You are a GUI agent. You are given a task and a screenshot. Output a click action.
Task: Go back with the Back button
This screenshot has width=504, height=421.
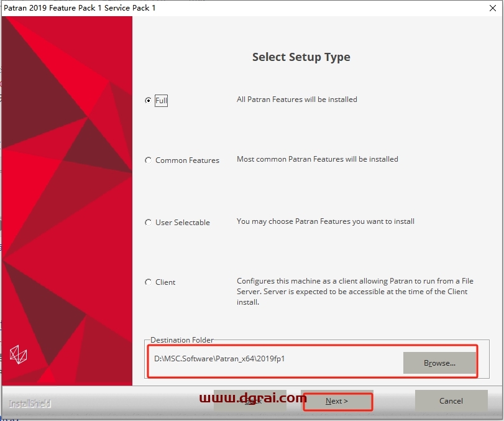[250, 400]
